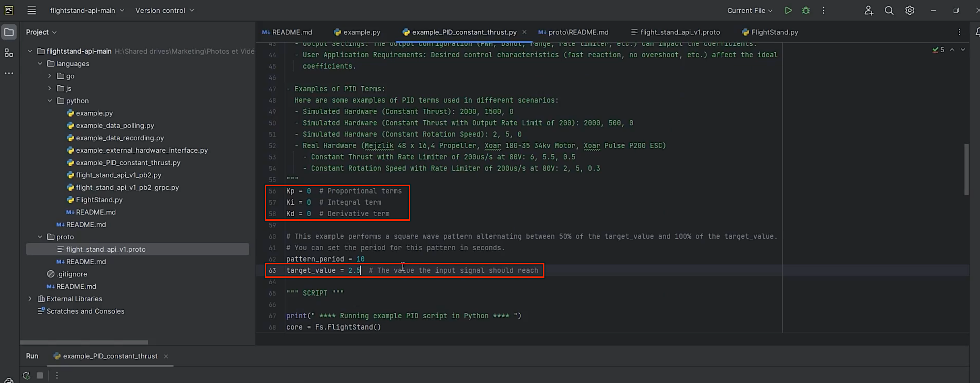Open the Code With Me user icon

[868, 11]
